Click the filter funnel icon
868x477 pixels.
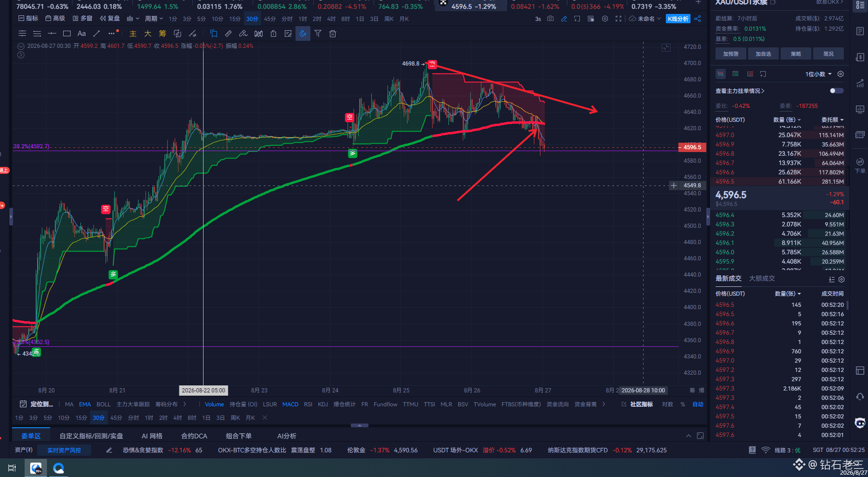pyautogui.click(x=318, y=33)
